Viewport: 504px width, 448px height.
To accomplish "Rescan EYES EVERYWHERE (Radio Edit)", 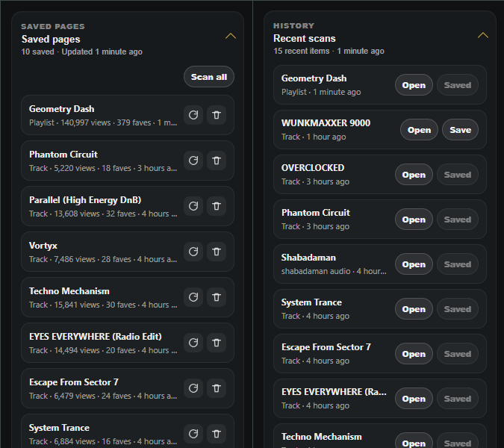I will click(x=193, y=343).
